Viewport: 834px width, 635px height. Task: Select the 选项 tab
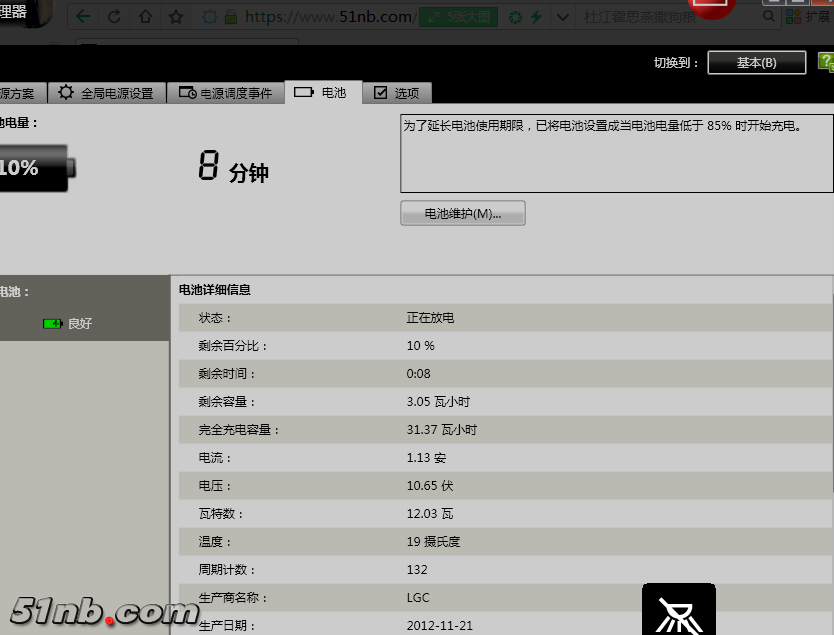(x=396, y=92)
